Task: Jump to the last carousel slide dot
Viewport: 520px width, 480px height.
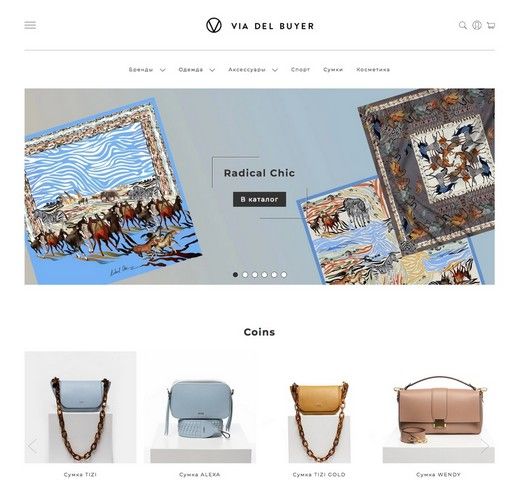Action: click(284, 275)
